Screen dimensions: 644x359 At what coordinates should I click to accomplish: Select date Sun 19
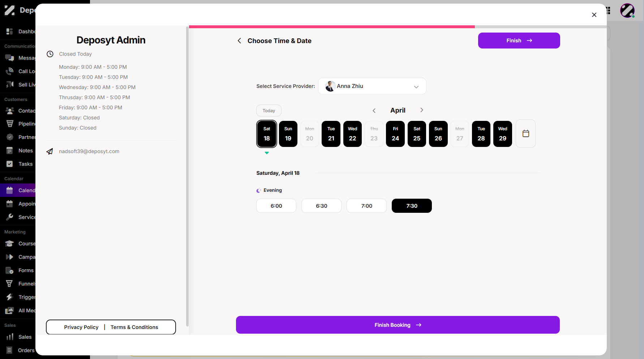click(x=288, y=134)
